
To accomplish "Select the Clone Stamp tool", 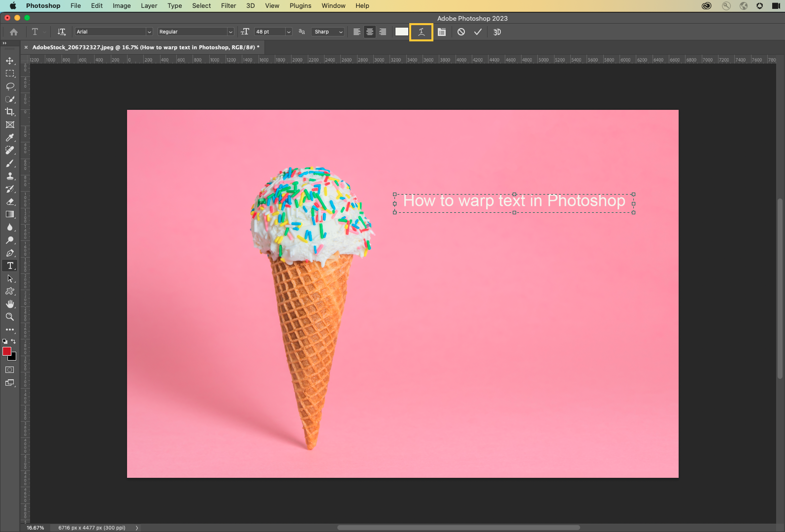I will coord(10,176).
